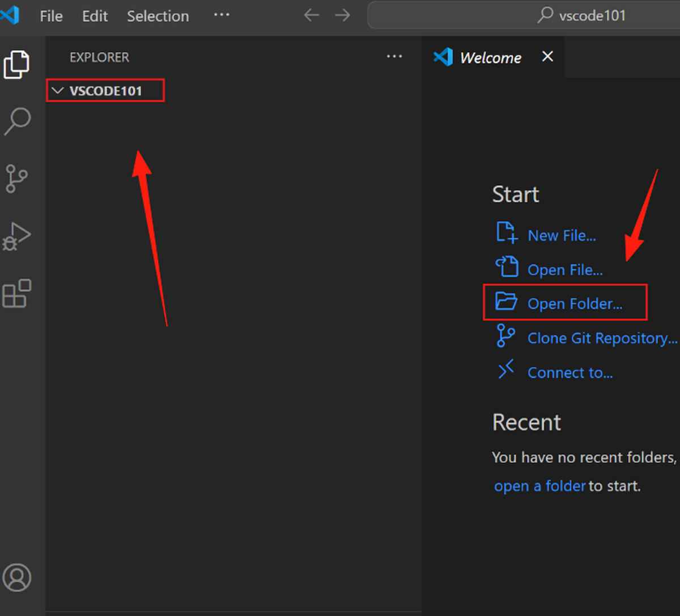Viewport: 680px width, 616px height.
Task: Click the back navigation arrow
Action: click(x=311, y=16)
